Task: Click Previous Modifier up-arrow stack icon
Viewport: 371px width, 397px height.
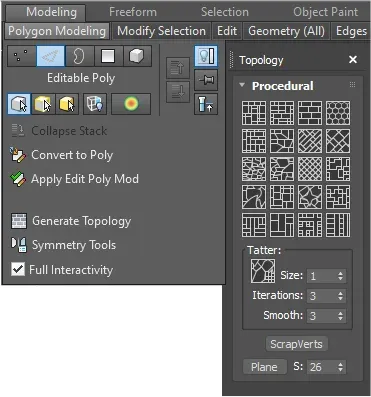Action: (x=178, y=68)
